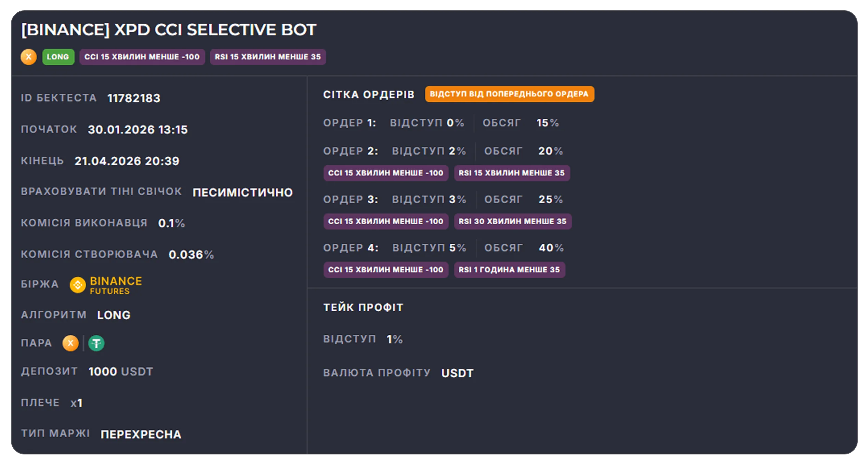Click the end date 21.04.2026 20:39
Image resolution: width=868 pixels, height=464 pixels.
pos(127,161)
